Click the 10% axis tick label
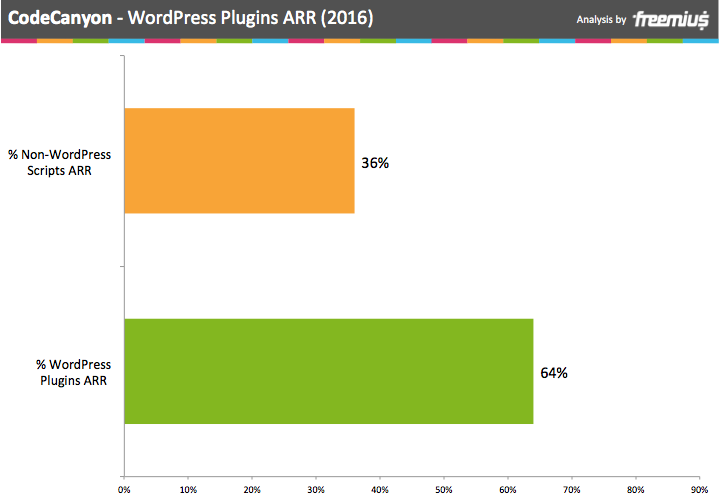 pos(188,490)
